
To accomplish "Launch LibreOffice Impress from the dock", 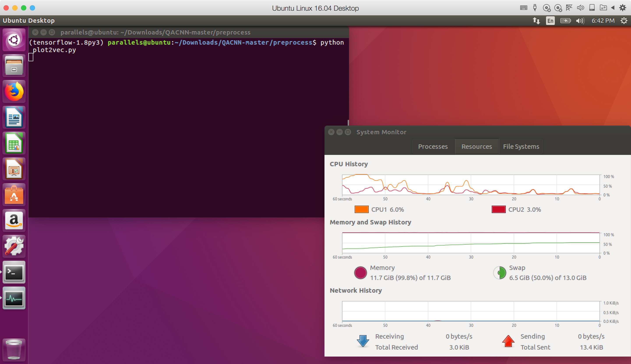I will [x=14, y=169].
